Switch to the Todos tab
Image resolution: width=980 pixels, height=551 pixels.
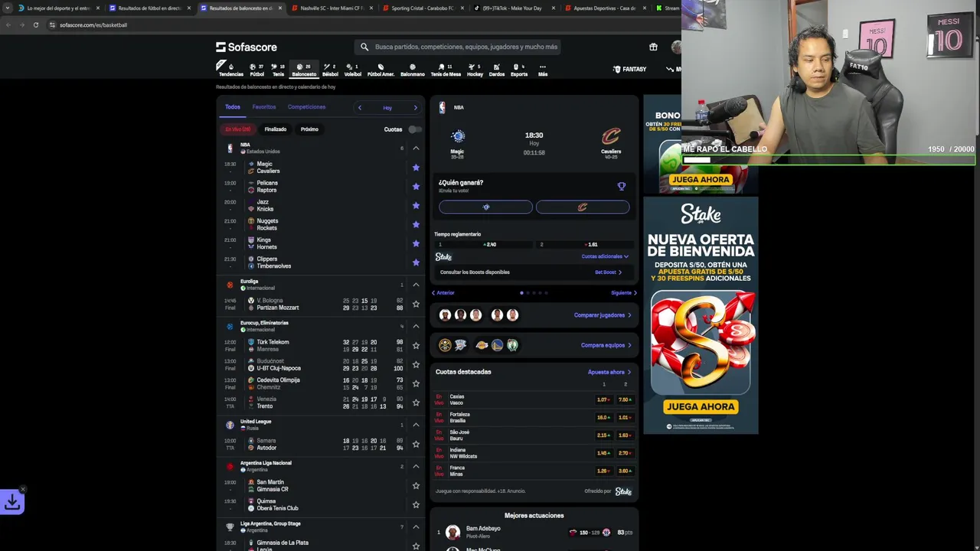pyautogui.click(x=233, y=107)
